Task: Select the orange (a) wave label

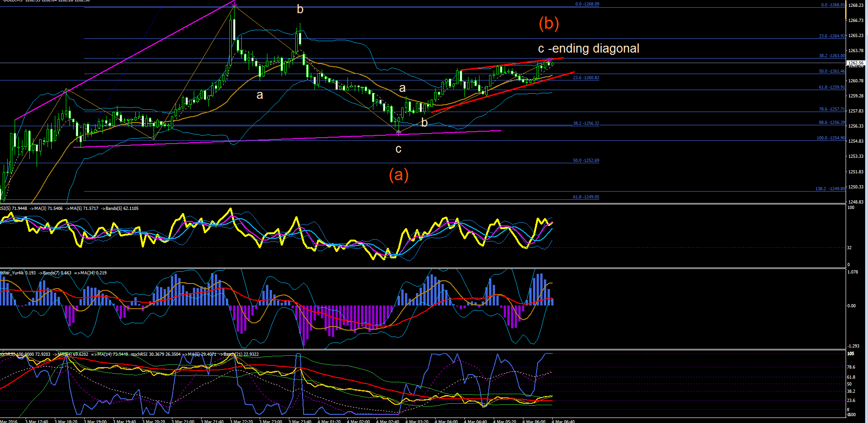Action: point(399,174)
